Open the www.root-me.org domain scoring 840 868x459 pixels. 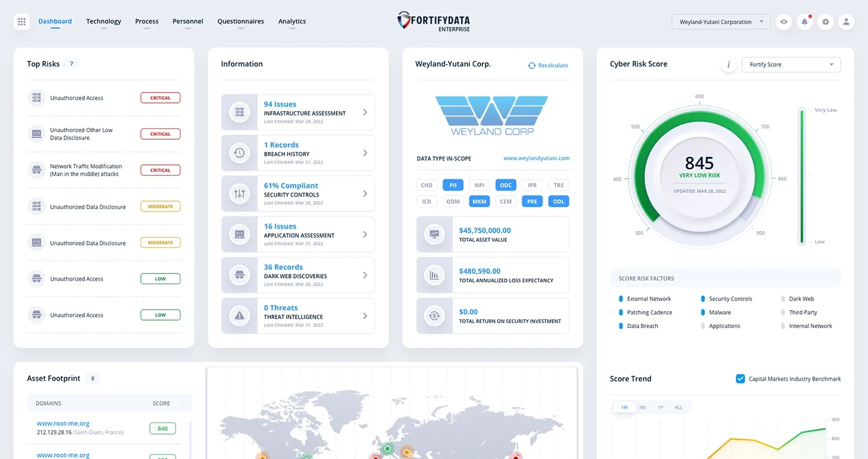63,424
